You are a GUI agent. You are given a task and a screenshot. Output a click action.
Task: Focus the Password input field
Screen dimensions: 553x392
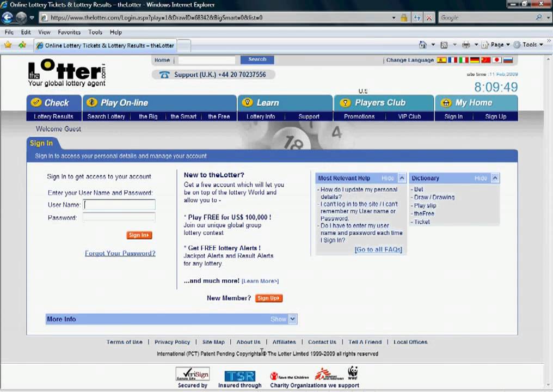pyautogui.click(x=119, y=217)
